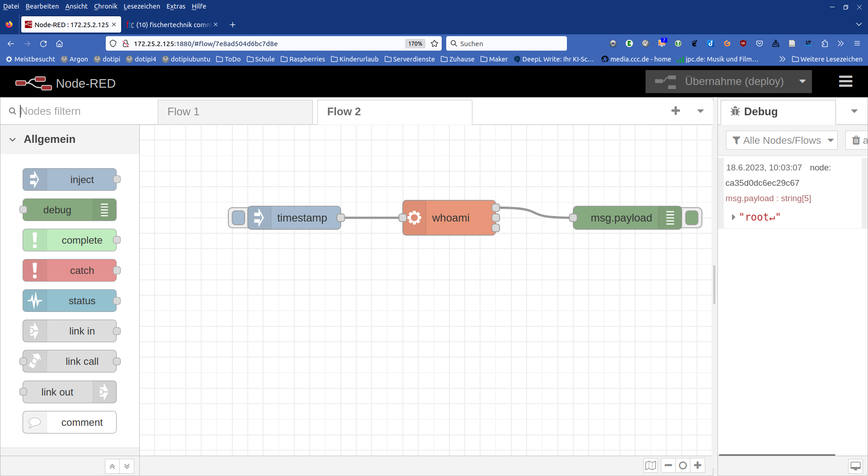Screen dimensions: 868x476
Task: Click the debug message node id ca35d0dc6ec29c67
Action: (x=762, y=183)
